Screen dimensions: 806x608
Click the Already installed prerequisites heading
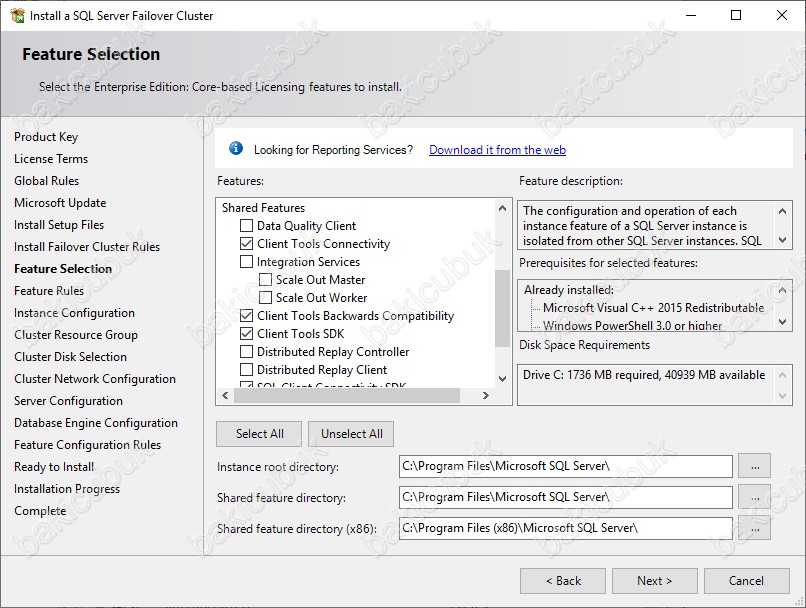[x=569, y=290]
